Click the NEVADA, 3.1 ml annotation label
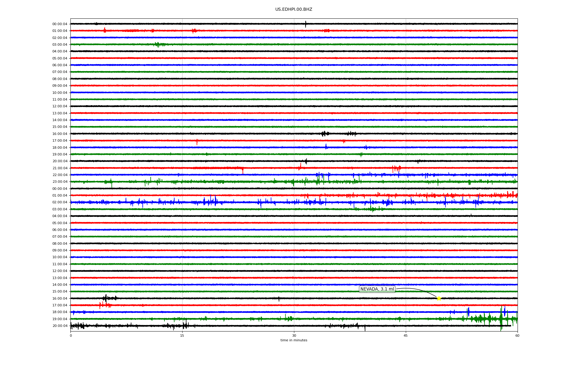588x368 pixels. [377, 289]
